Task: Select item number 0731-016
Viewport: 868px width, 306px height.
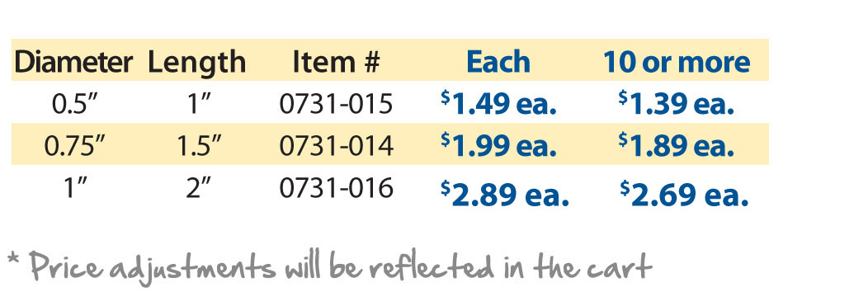Action: click(x=336, y=188)
